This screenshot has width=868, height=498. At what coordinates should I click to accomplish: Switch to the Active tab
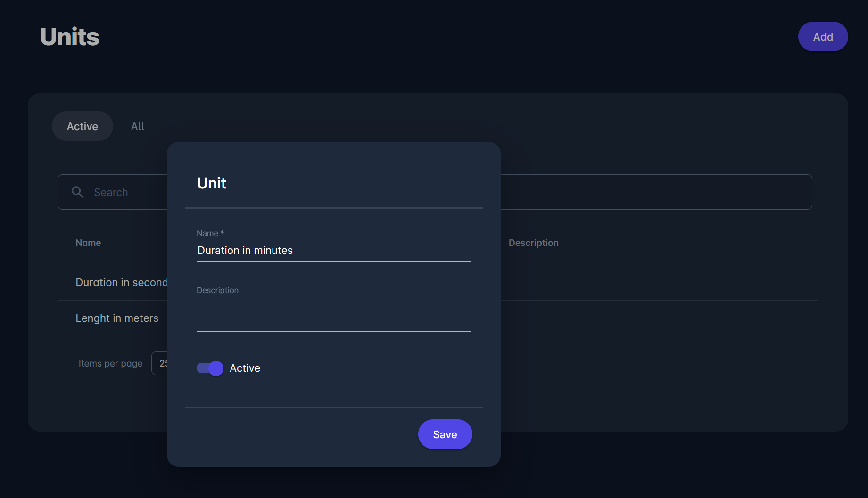(x=83, y=126)
